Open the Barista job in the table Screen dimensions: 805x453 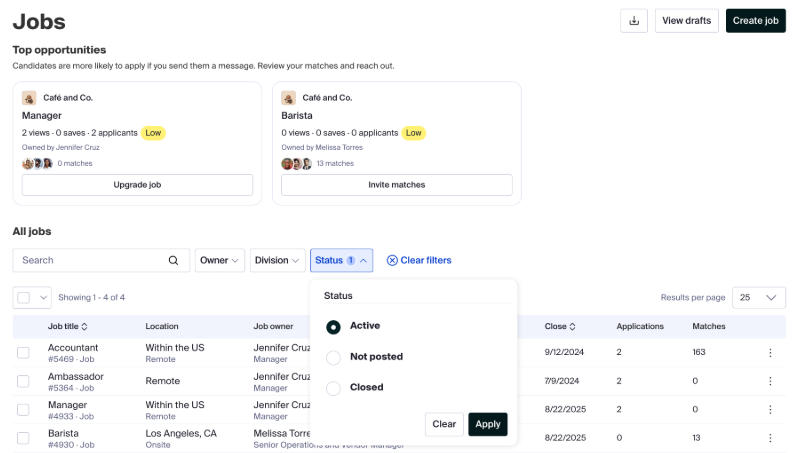pos(63,433)
